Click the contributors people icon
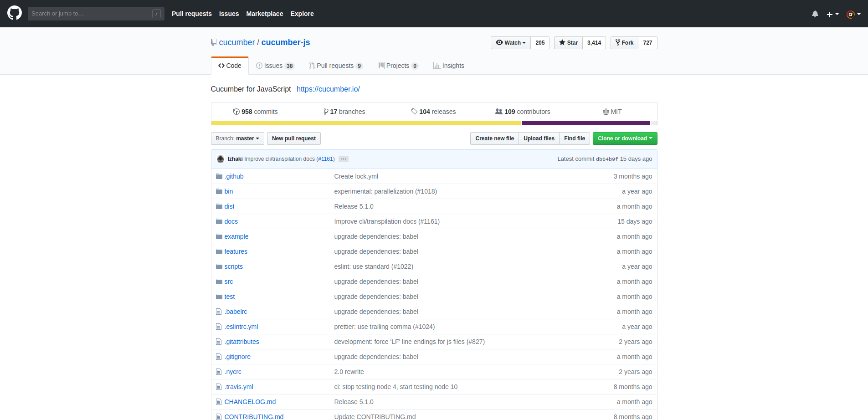The width and height of the screenshot is (868, 420). (x=499, y=112)
